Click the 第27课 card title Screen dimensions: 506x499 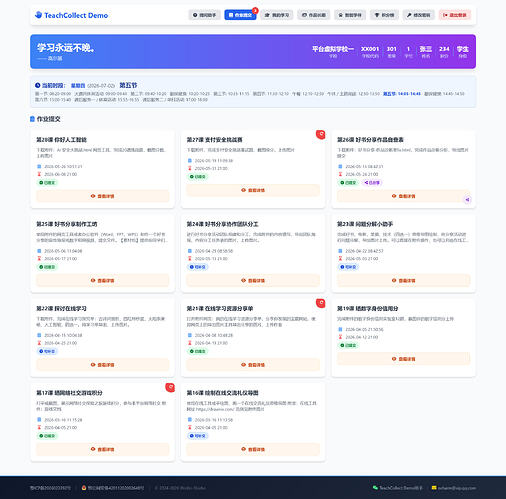tap(214, 140)
